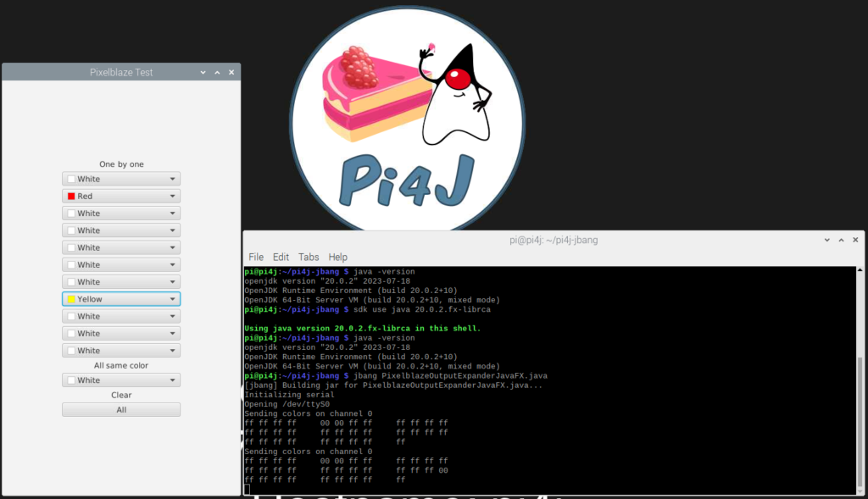Click the All button under Clear

pyautogui.click(x=121, y=410)
